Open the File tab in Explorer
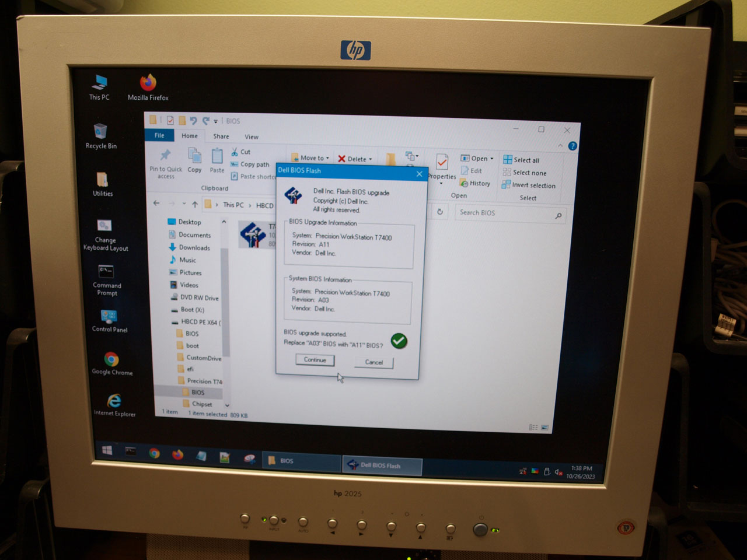This screenshot has height=560, width=747. point(159,135)
